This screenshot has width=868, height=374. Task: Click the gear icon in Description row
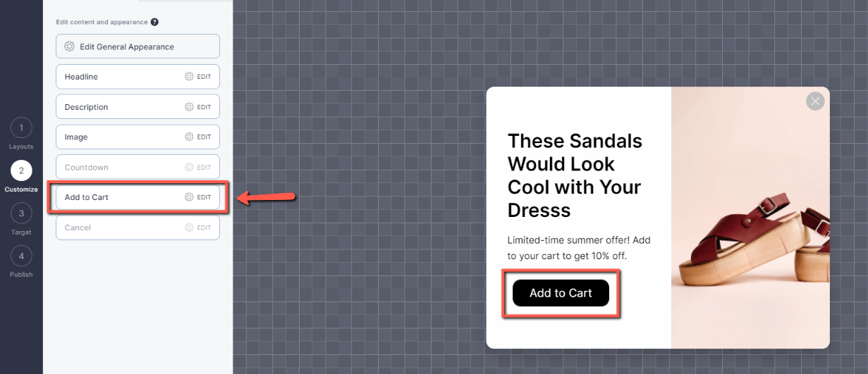pyautogui.click(x=189, y=107)
